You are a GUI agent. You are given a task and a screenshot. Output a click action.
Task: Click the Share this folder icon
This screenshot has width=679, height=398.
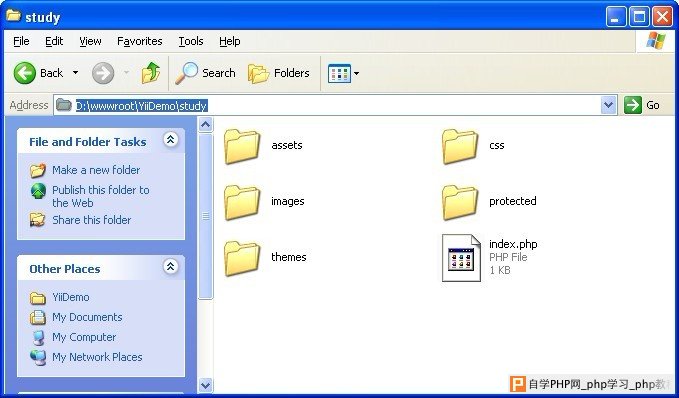38,220
